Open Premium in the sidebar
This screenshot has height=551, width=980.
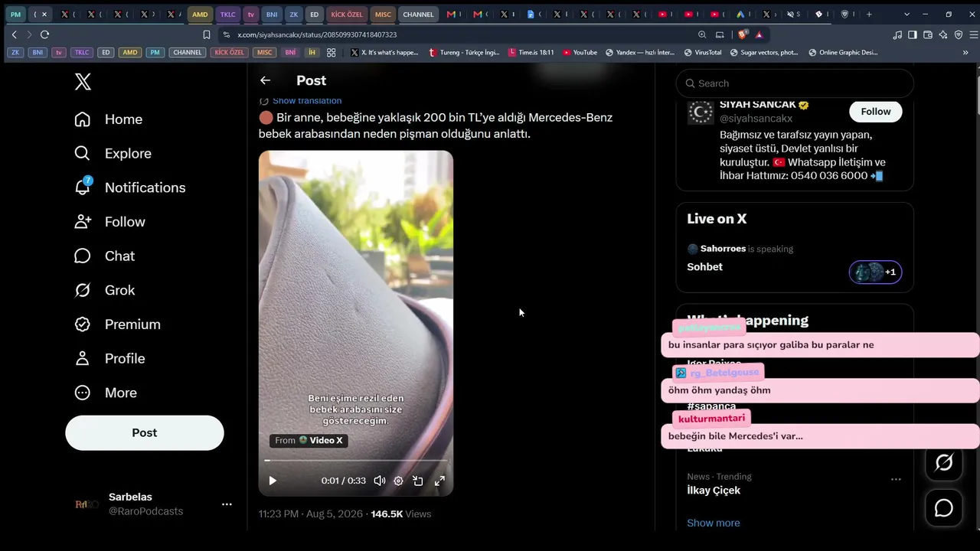[117, 324]
